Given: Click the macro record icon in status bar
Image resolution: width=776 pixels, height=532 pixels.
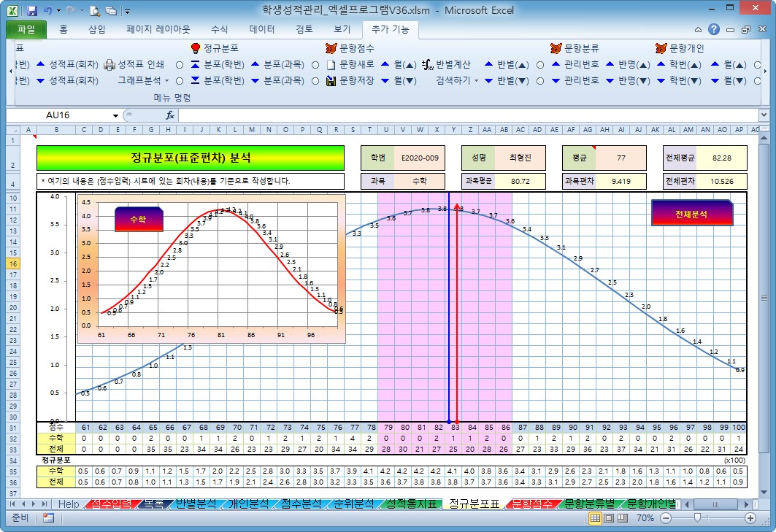Looking at the screenshot, I should 48,517.
